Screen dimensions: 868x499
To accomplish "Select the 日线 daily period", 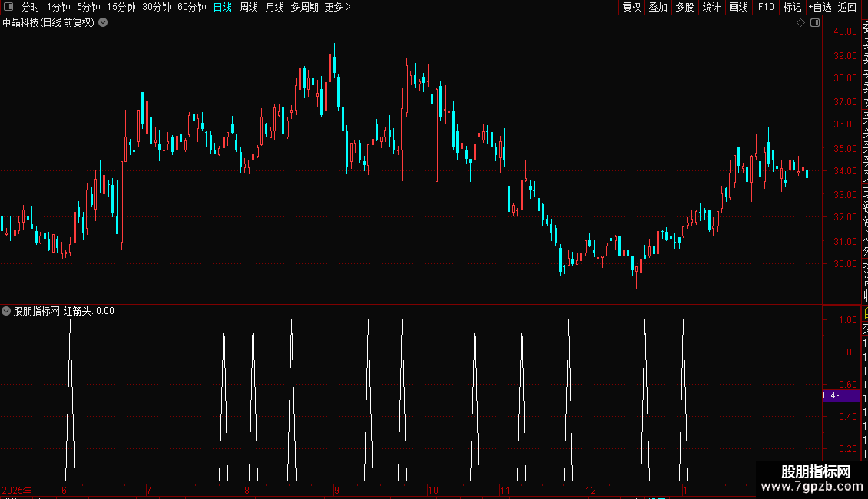I will click(223, 7).
